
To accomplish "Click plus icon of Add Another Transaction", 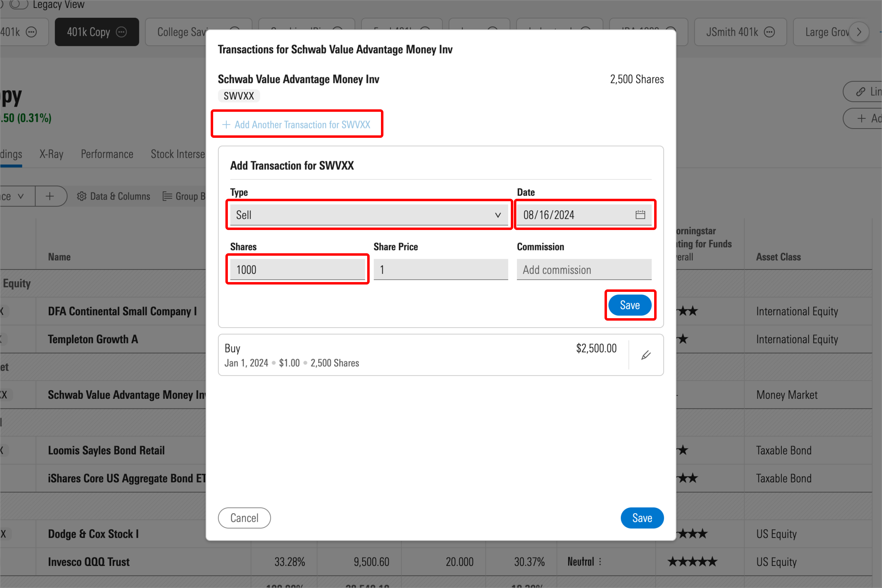I will point(226,125).
